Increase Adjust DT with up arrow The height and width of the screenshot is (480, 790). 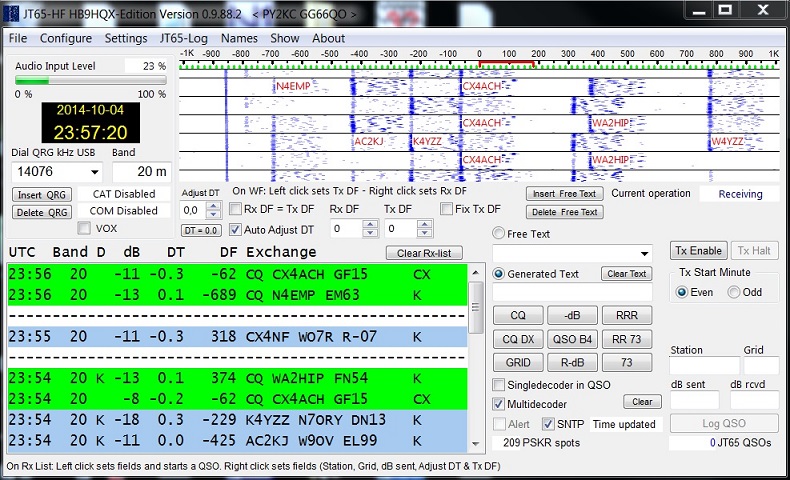[214, 207]
